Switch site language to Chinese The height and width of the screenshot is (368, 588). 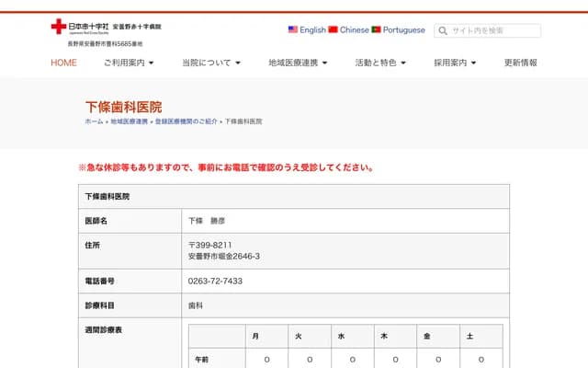354,29
